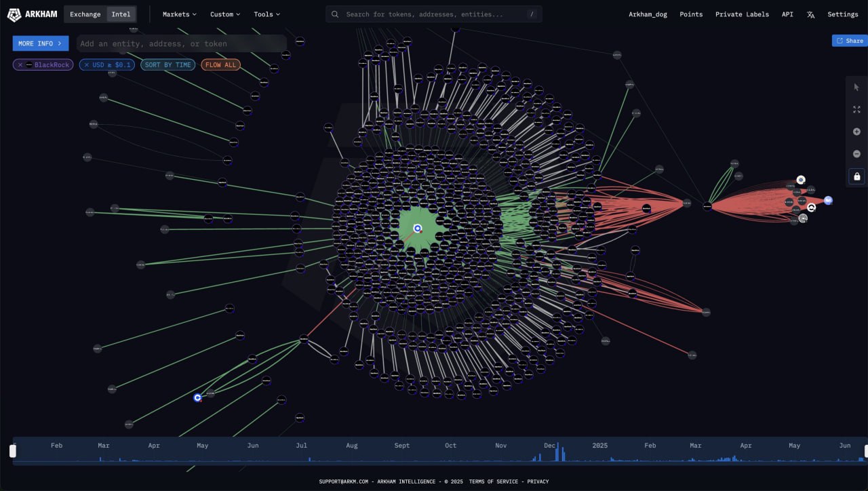Open the Custom dropdown menu
The width and height of the screenshot is (868, 491).
pos(225,14)
